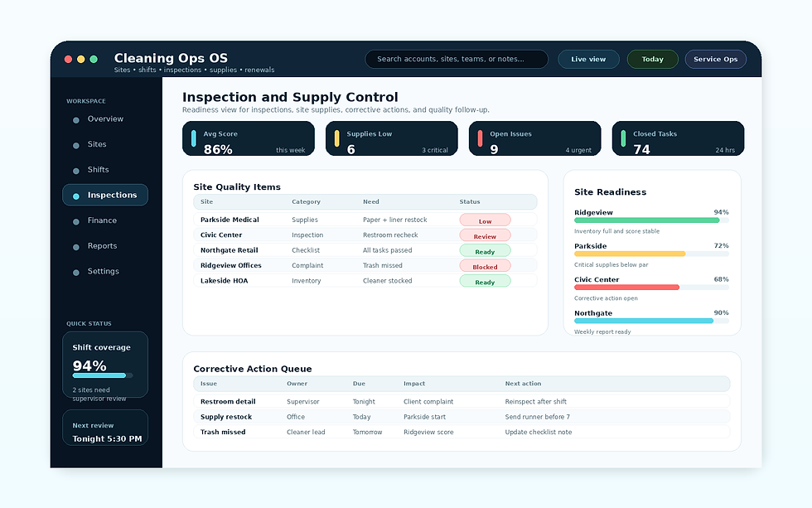The image size is (812, 508).
Task: Click the Blocked badge for Ridgeview Offices
Action: 485,266
